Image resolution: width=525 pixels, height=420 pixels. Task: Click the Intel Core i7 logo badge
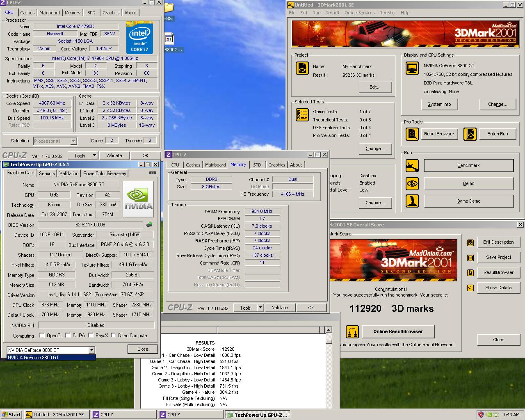(x=139, y=38)
